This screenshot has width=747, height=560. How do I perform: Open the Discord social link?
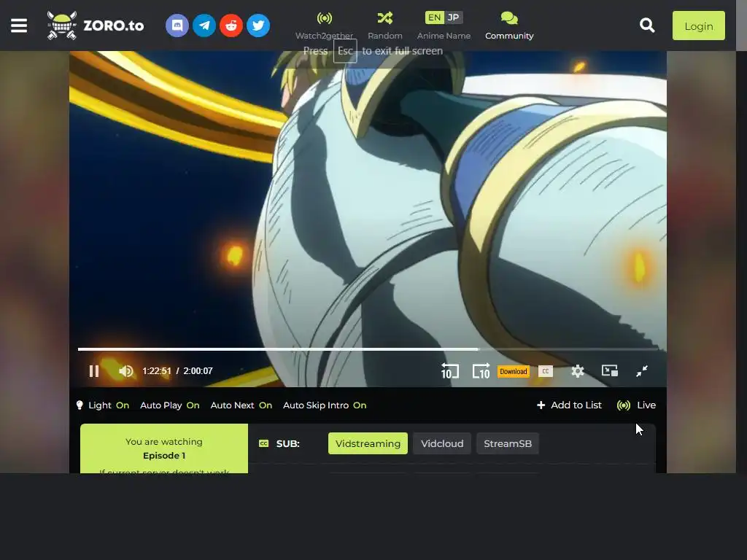click(177, 26)
